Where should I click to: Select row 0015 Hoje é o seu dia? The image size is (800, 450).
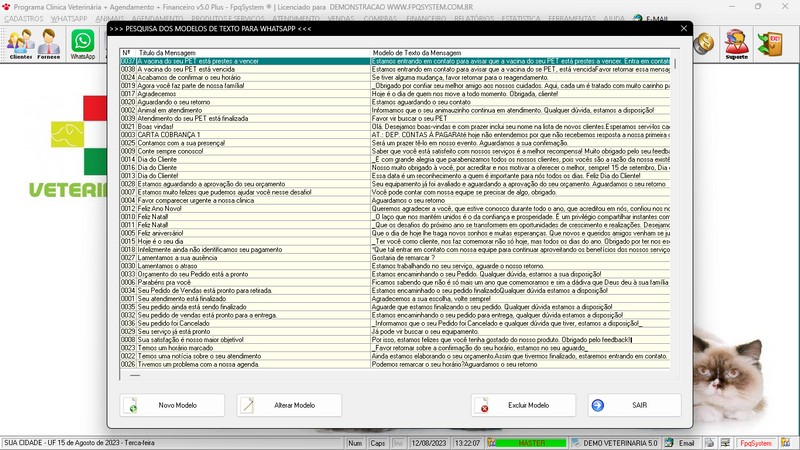[395, 241]
